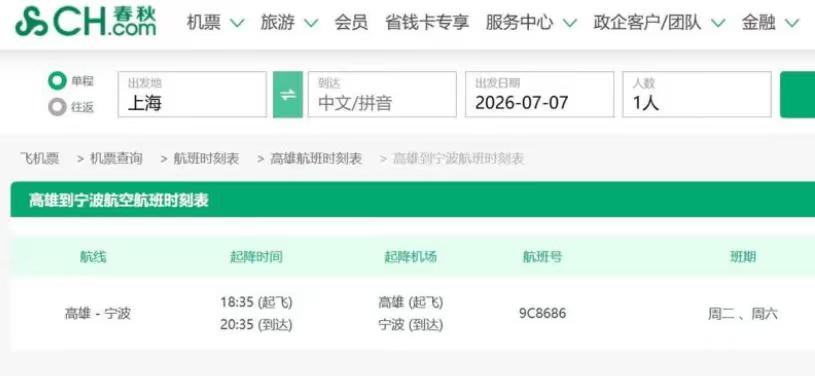
Task: Click flight number 9C8686
Action: (542, 314)
